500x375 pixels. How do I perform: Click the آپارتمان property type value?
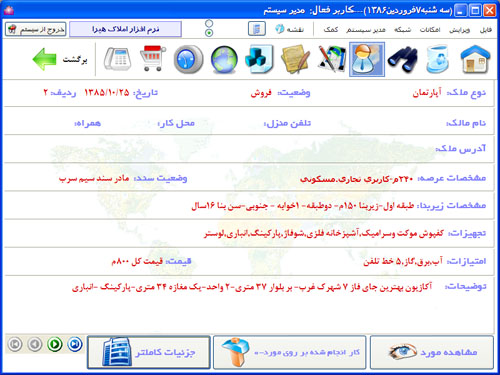point(427,93)
